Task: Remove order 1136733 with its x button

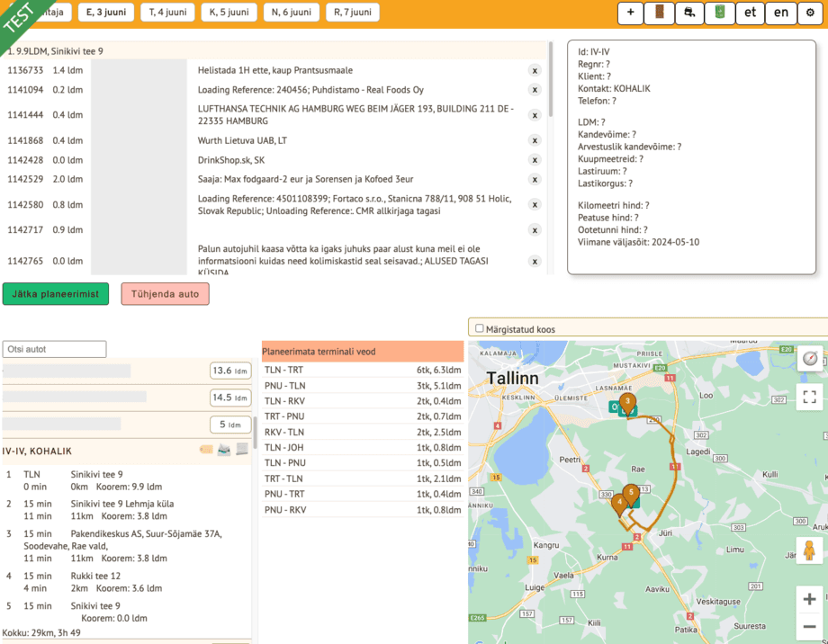Action: [535, 71]
